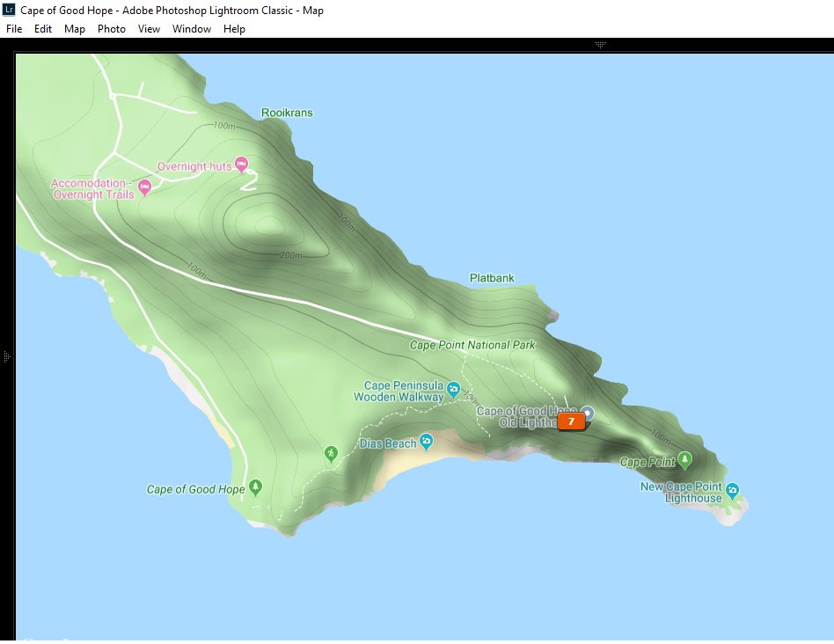Click the Cape of Good Hope tree pin
Screen dimensions: 834x644
tap(256, 487)
